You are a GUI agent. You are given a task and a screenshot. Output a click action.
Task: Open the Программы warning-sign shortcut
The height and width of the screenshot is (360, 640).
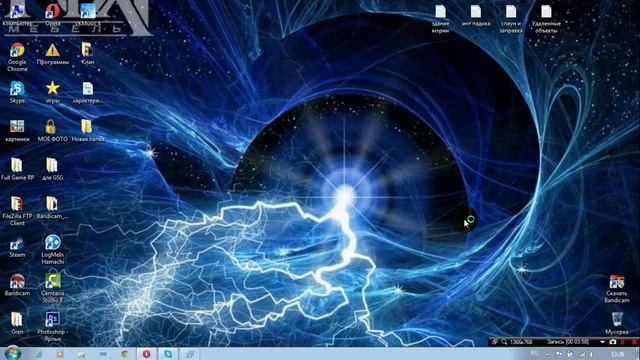(x=52, y=53)
